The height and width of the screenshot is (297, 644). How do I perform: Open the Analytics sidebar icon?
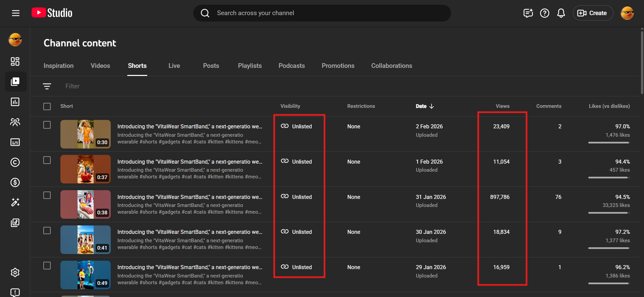(x=15, y=102)
